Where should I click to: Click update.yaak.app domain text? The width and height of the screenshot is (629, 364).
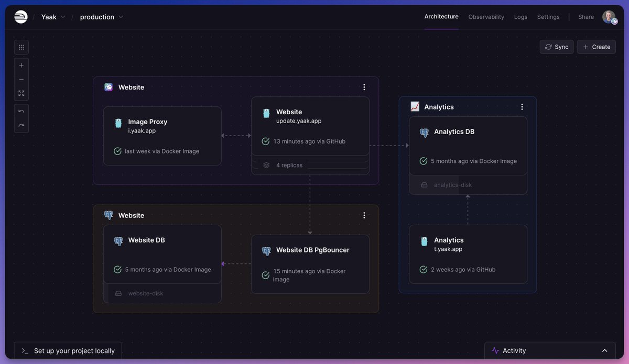pos(299,121)
